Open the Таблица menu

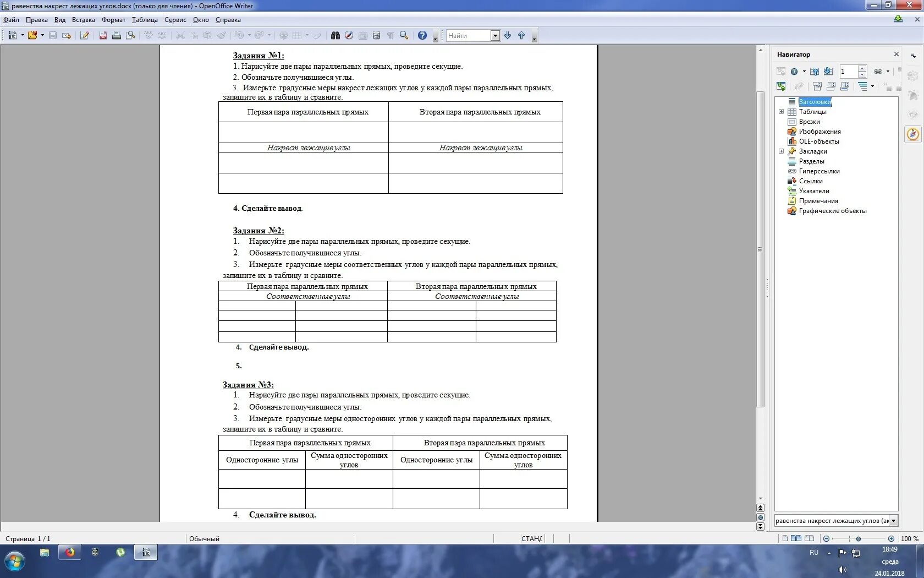click(x=145, y=20)
